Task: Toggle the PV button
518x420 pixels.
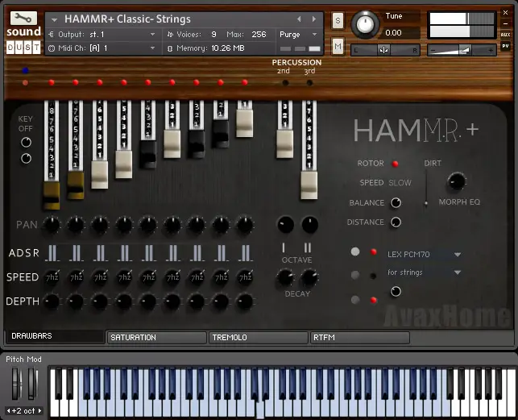Action: tap(505, 46)
